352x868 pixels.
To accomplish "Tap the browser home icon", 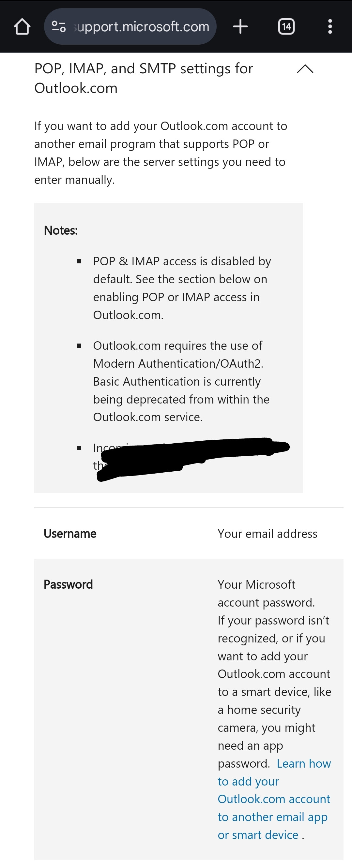I will coord(22,27).
